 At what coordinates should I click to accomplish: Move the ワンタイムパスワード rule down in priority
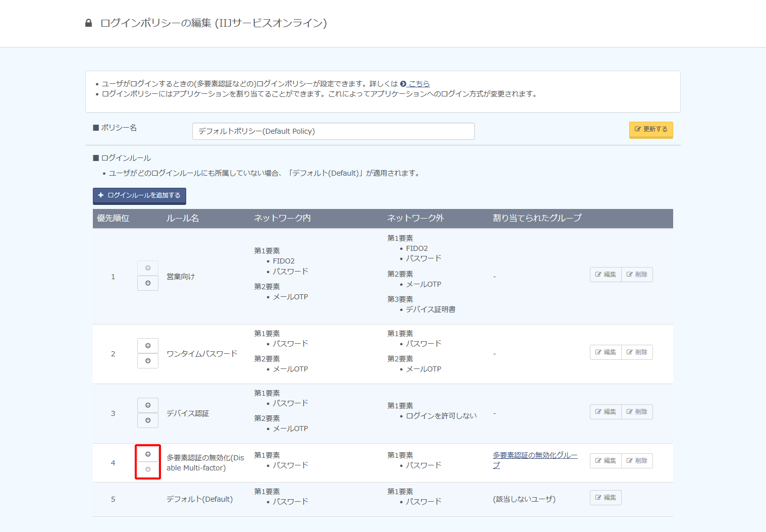click(x=148, y=361)
